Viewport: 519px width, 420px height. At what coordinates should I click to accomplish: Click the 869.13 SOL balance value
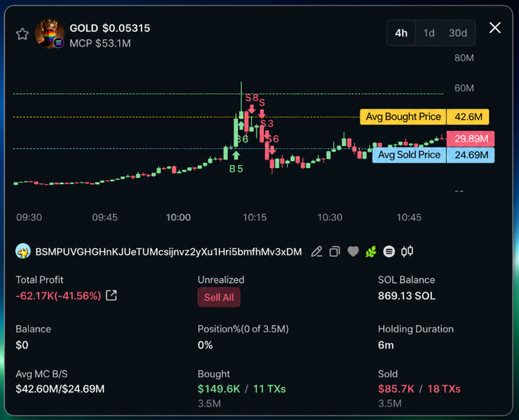[x=407, y=296]
